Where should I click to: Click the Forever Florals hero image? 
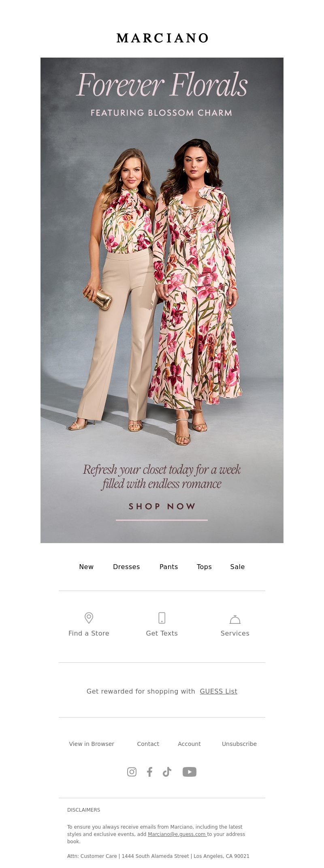(x=162, y=300)
